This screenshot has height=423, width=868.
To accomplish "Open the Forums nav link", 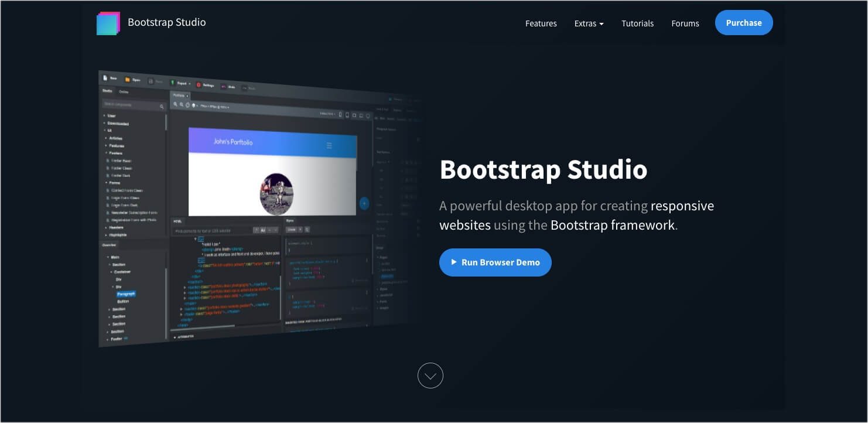I will 685,23.
